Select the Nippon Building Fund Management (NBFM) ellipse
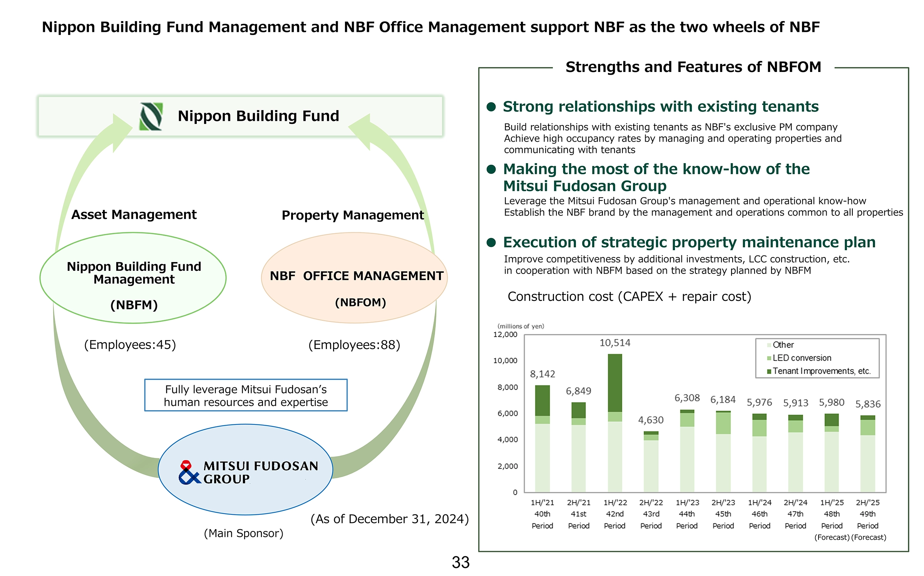 tap(133, 278)
